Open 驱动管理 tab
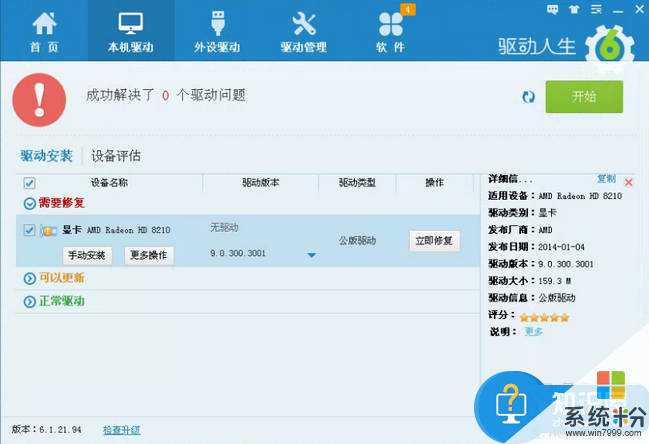 click(304, 32)
